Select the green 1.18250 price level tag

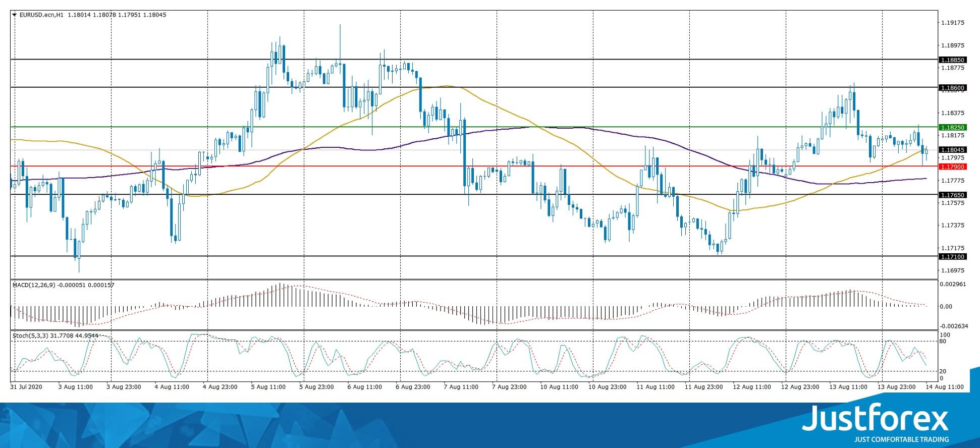tap(953, 128)
